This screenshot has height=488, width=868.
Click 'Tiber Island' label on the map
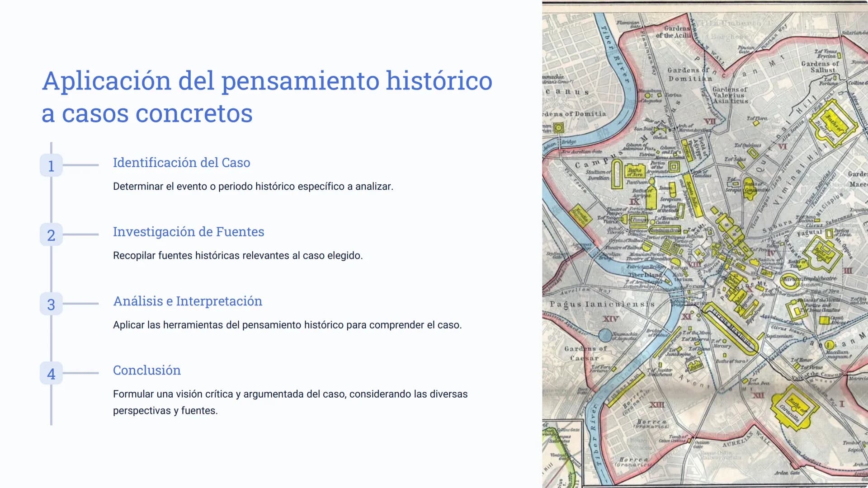pyautogui.click(x=645, y=275)
